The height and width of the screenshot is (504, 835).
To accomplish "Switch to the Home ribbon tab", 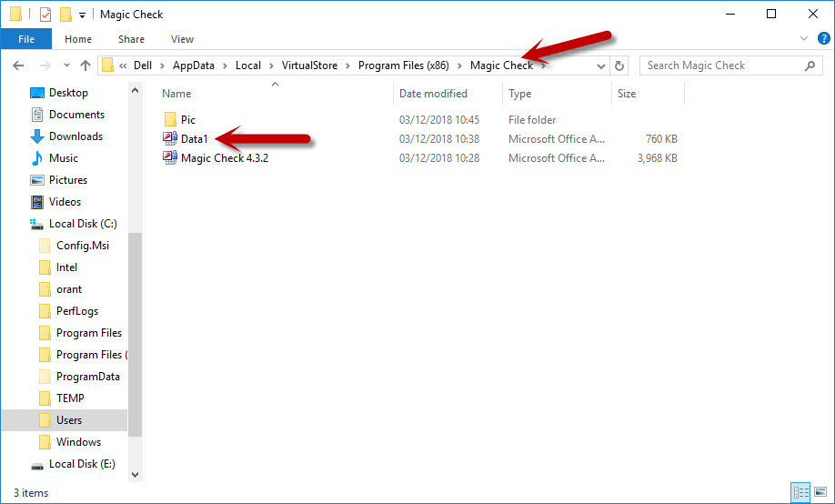I will point(77,39).
